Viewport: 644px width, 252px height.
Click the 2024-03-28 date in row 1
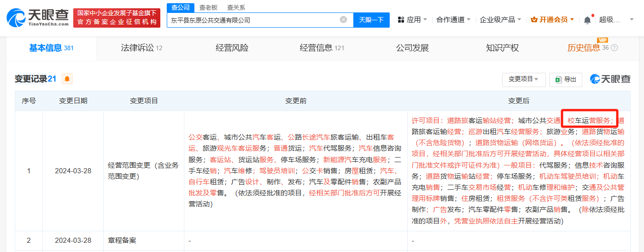(73, 171)
